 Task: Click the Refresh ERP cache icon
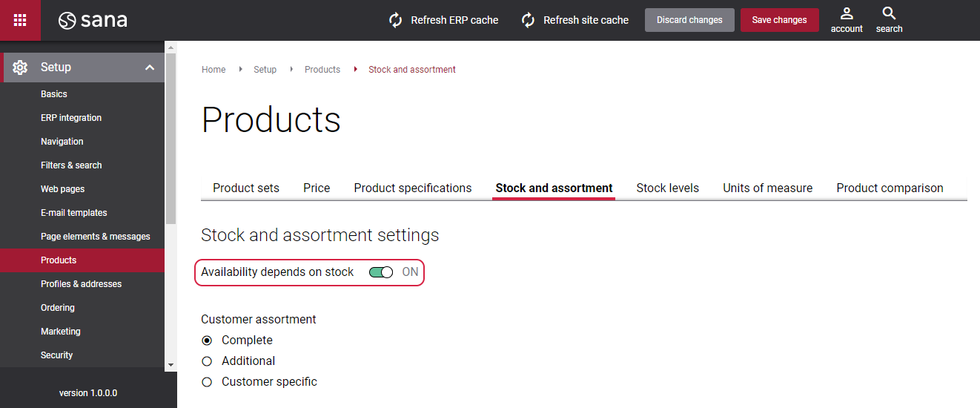point(396,20)
